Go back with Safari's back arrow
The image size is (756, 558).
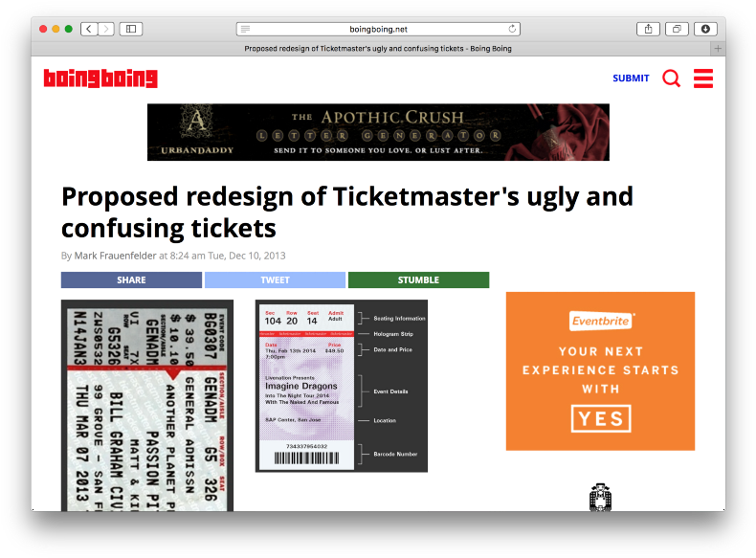pyautogui.click(x=89, y=29)
